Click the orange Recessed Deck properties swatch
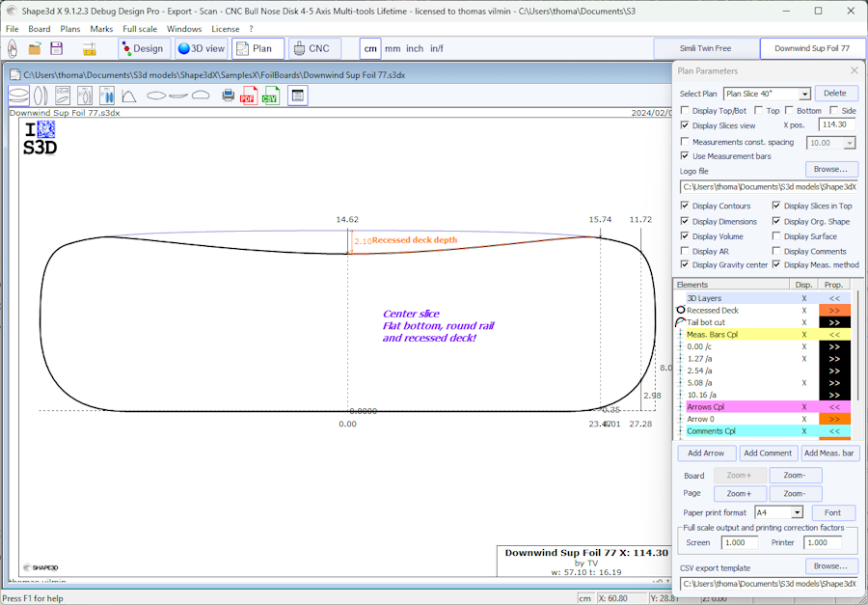868x605 pixels. (834, 311)
